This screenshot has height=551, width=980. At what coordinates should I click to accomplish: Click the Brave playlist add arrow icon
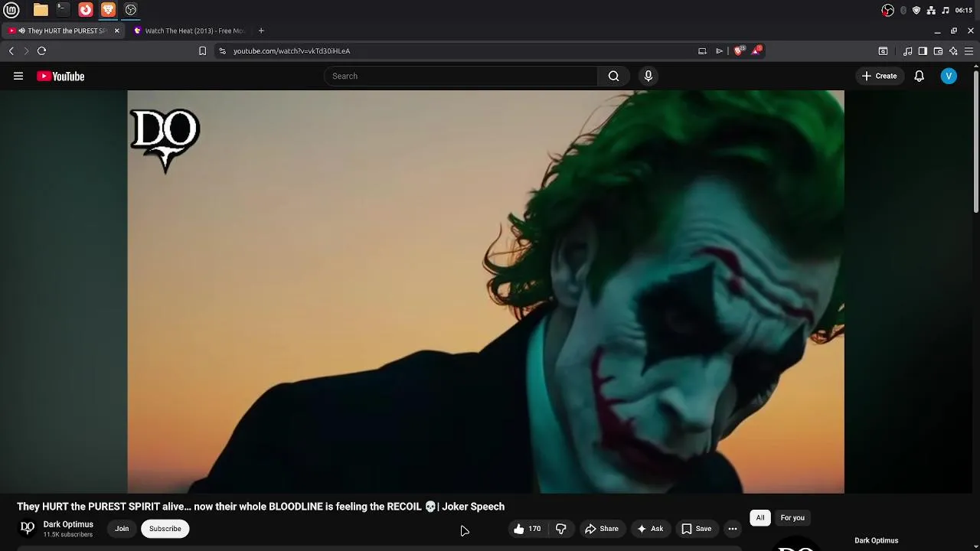point(719,51)
